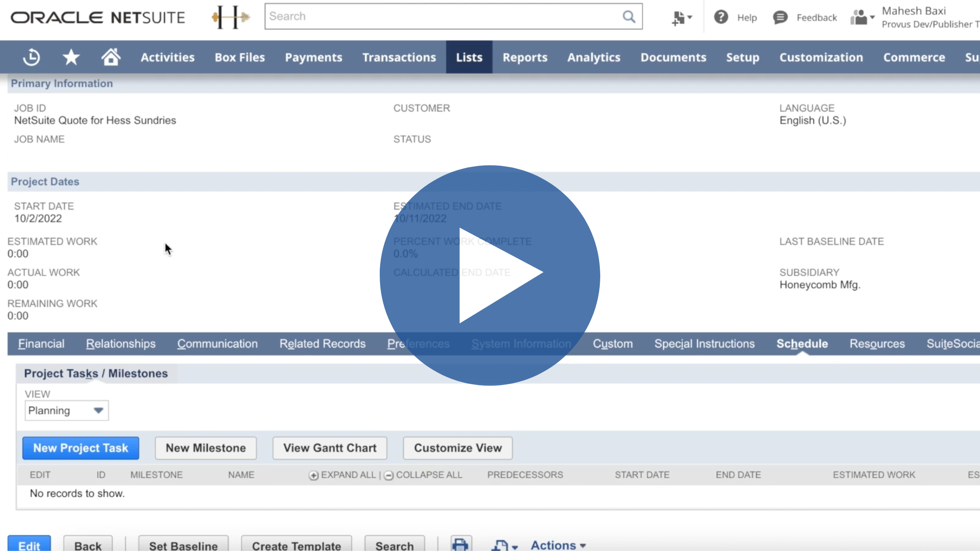This screenshot has height=551, width=980.
Task: Select the Schedule tab
Action: coord(801,344)
